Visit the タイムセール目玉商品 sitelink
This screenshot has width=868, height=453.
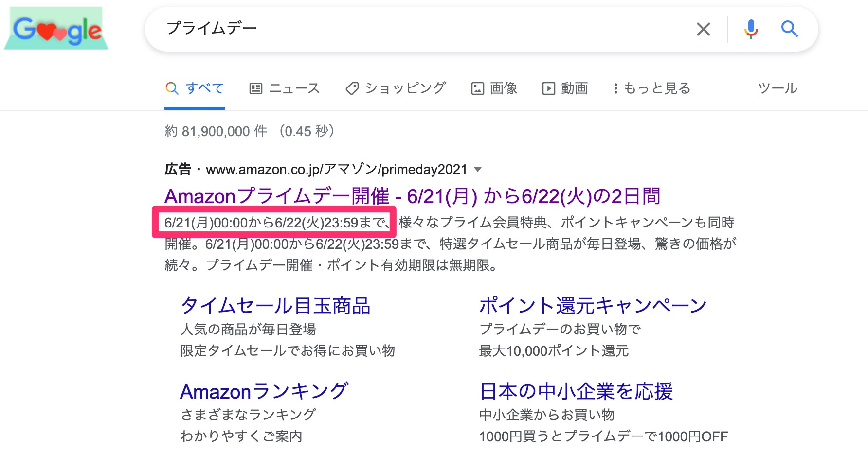coord(275,306)
